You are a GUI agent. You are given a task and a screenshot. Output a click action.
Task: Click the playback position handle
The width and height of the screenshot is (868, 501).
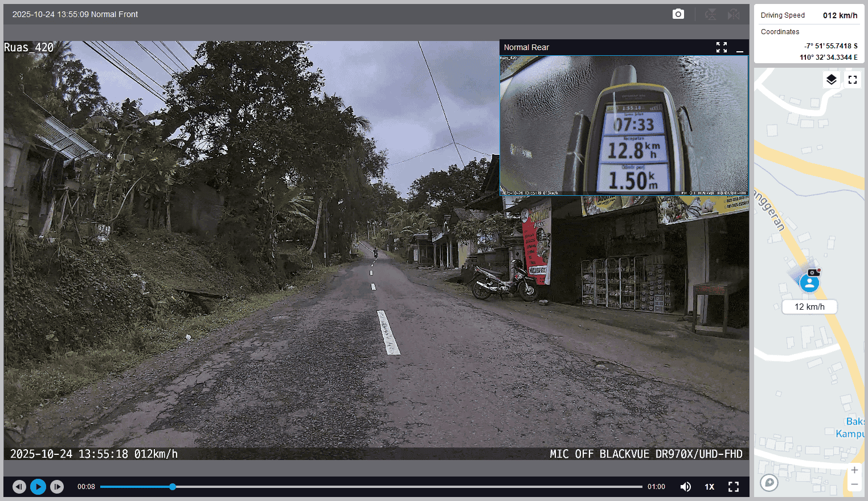click(x=173, y=487)
